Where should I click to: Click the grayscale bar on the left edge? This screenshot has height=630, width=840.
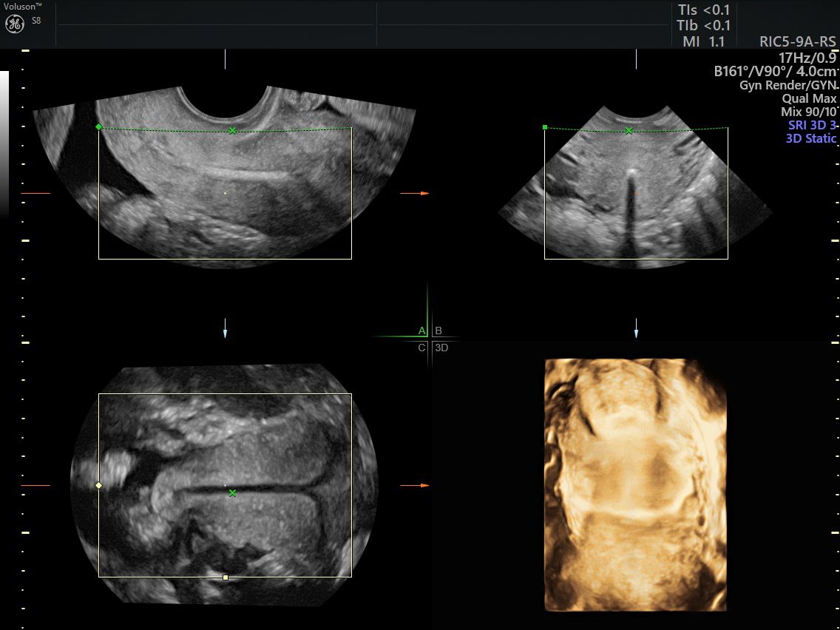click(4, 140)
